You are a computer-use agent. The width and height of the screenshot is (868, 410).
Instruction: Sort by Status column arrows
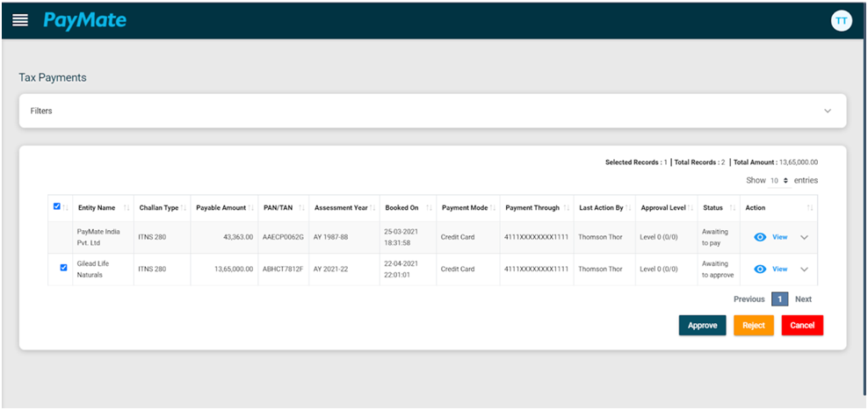tap(733, 208)
